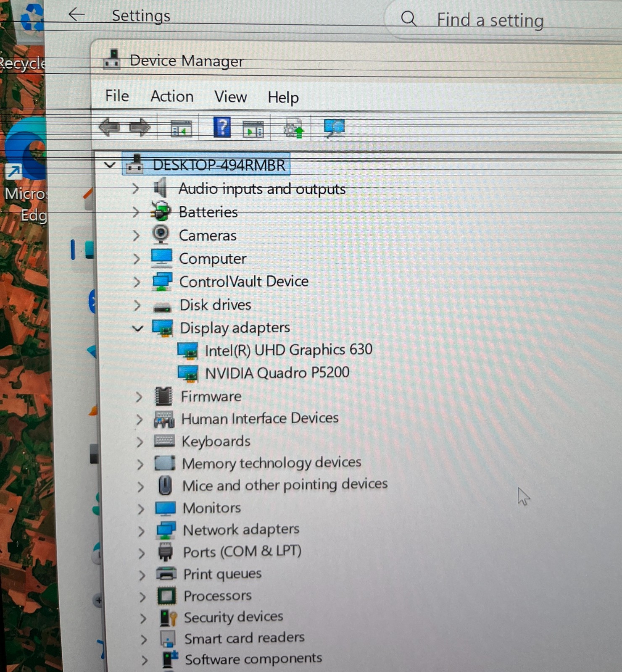Click the Print queues printer icon

(x=166, y=573)
